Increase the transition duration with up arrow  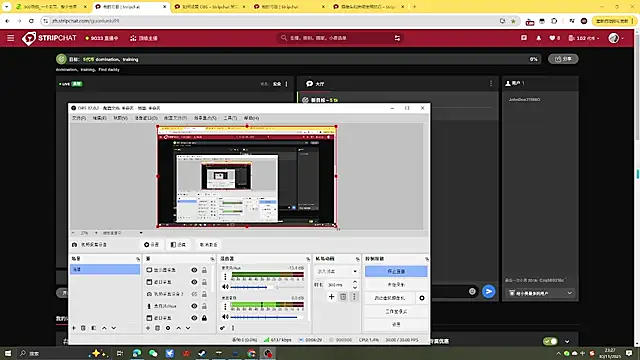pyautogui.click(x=355, y=282)
